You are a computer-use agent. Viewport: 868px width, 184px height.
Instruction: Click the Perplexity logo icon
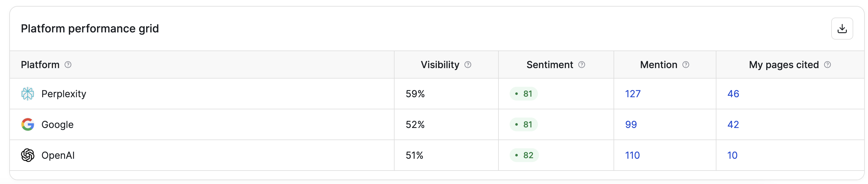(x=28, y=94)
